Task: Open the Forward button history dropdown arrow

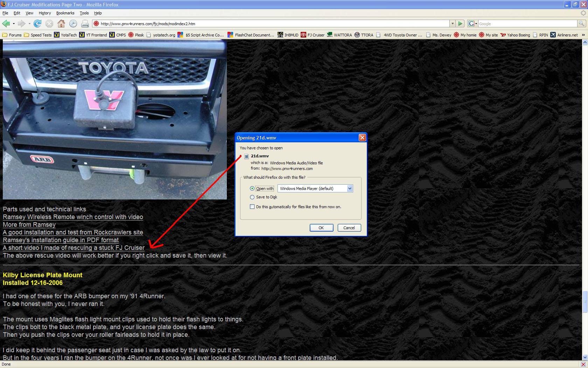Action: (29, 23)
